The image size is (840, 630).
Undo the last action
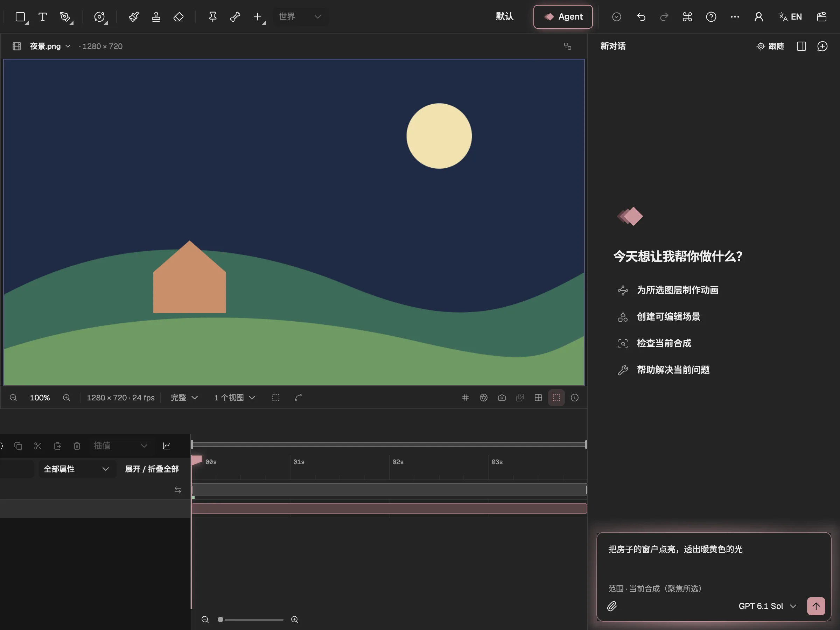click(641, 17)
